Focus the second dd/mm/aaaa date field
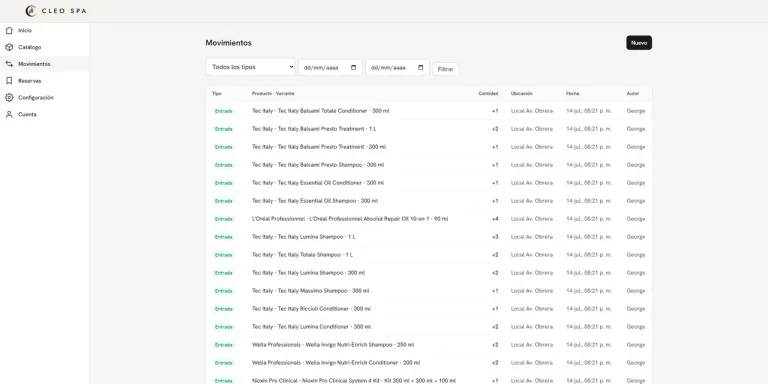The image size is (768, 384). 397,68
